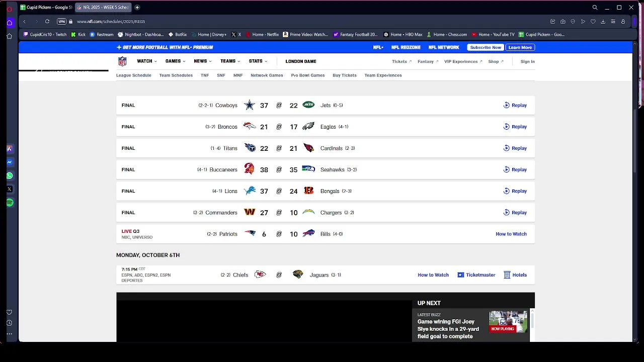
Task: Open Spotify in the Opera sidebar
Action: (10, 203)
